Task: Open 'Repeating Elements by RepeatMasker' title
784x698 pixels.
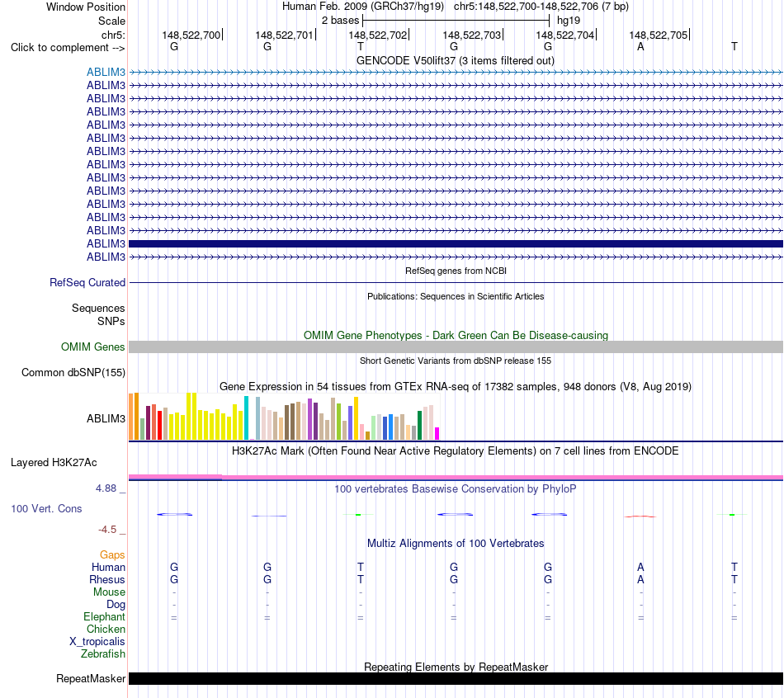Action: (456, 667)
